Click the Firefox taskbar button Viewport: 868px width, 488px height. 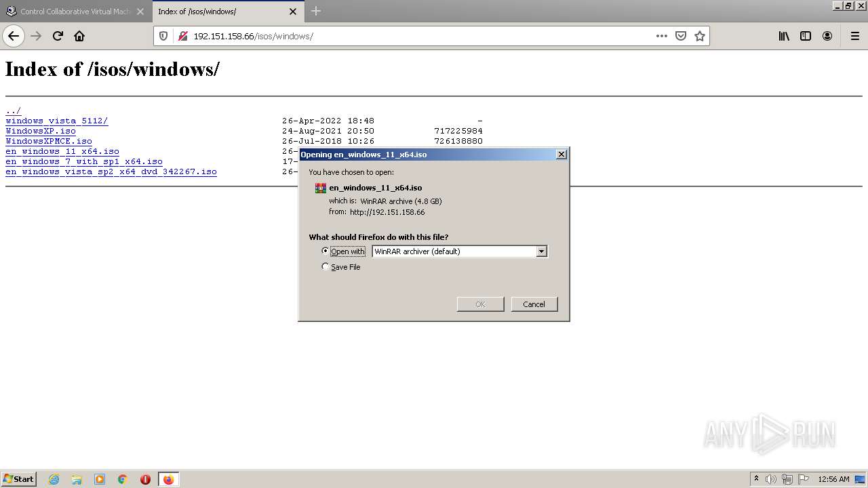168,479
